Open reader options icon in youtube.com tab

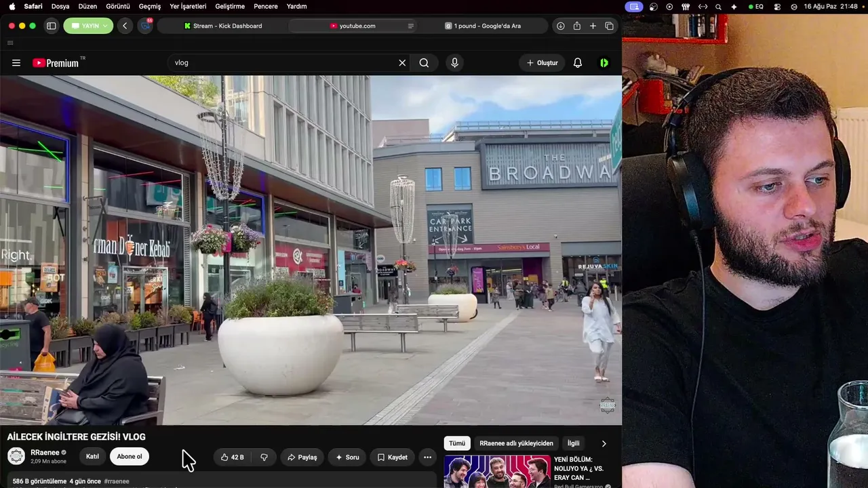410,26
